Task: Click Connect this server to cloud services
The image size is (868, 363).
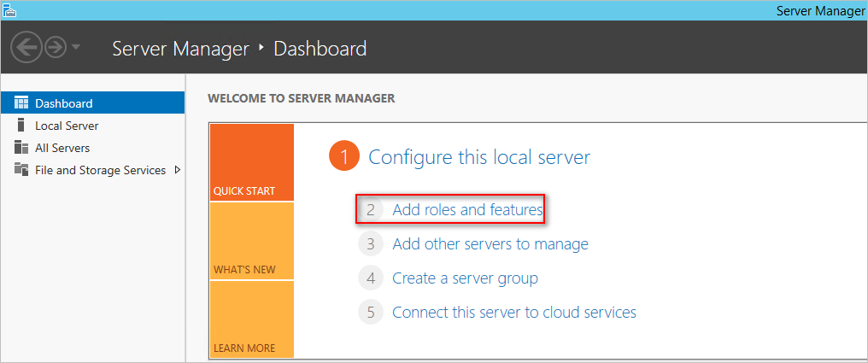Action: click(x=514, y=312)
